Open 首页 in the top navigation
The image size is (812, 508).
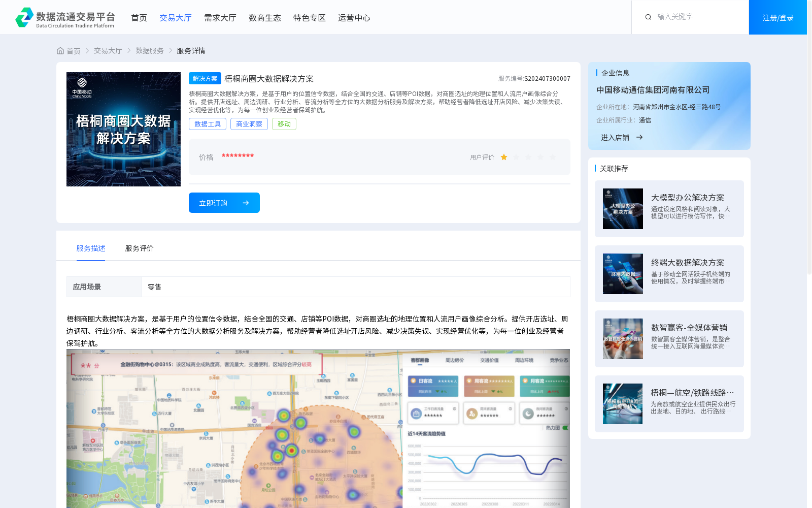tap(139, 18)
